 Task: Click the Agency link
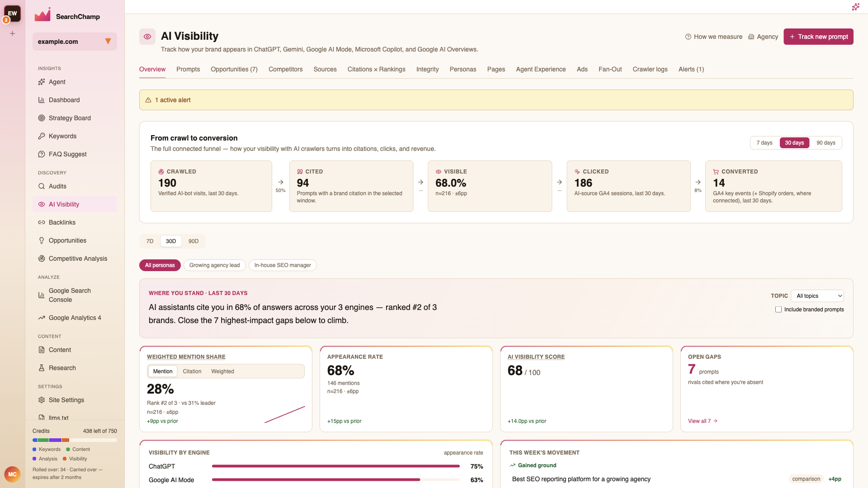coord(763,37)
